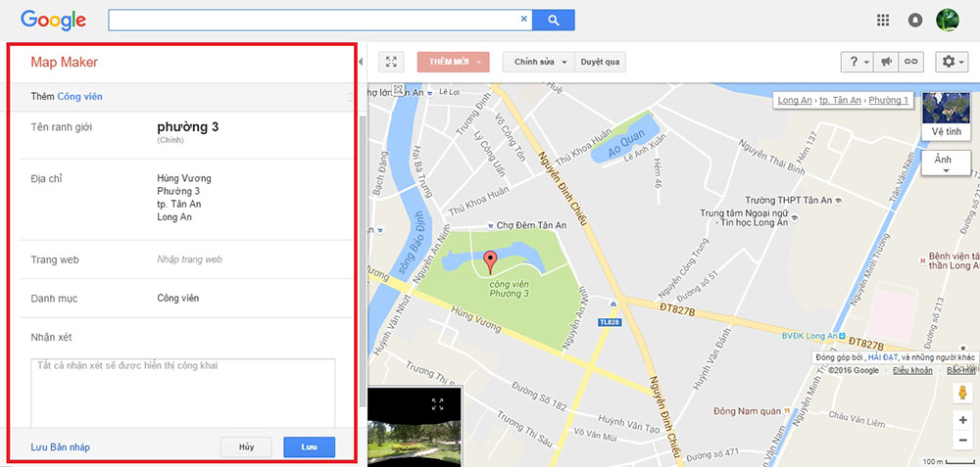This screenshot has width=980, height=467.
Task: Click the Nhập trang web field
Action: coord(189,259)
